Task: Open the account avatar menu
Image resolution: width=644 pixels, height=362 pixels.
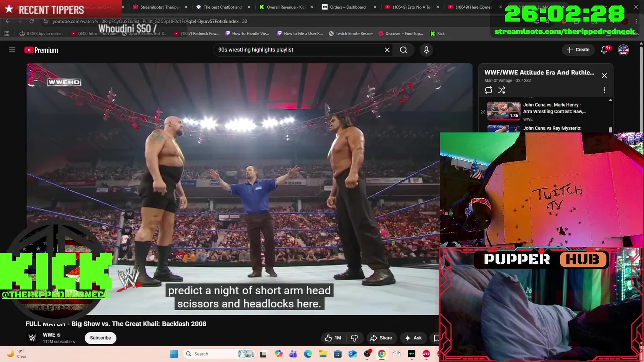Action: click(x=623, y=50)
